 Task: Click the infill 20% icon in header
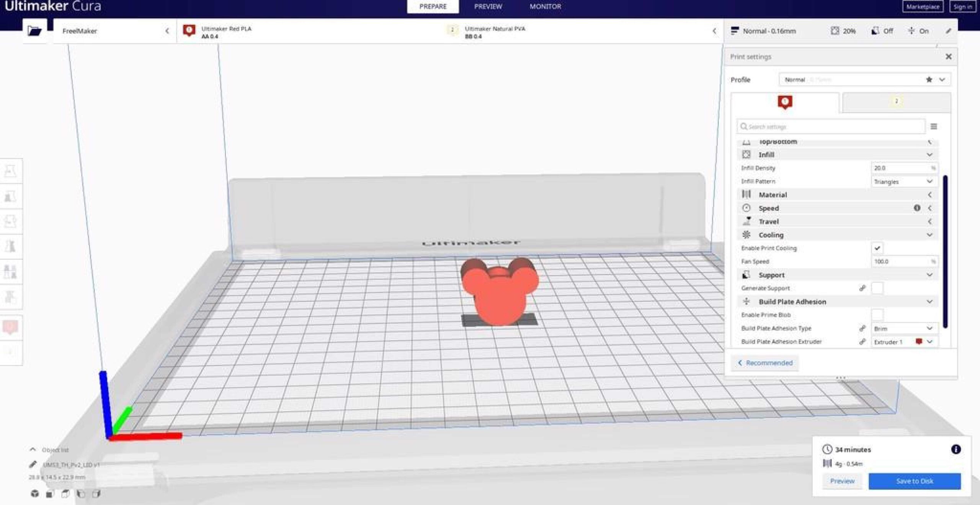point(835,31)
